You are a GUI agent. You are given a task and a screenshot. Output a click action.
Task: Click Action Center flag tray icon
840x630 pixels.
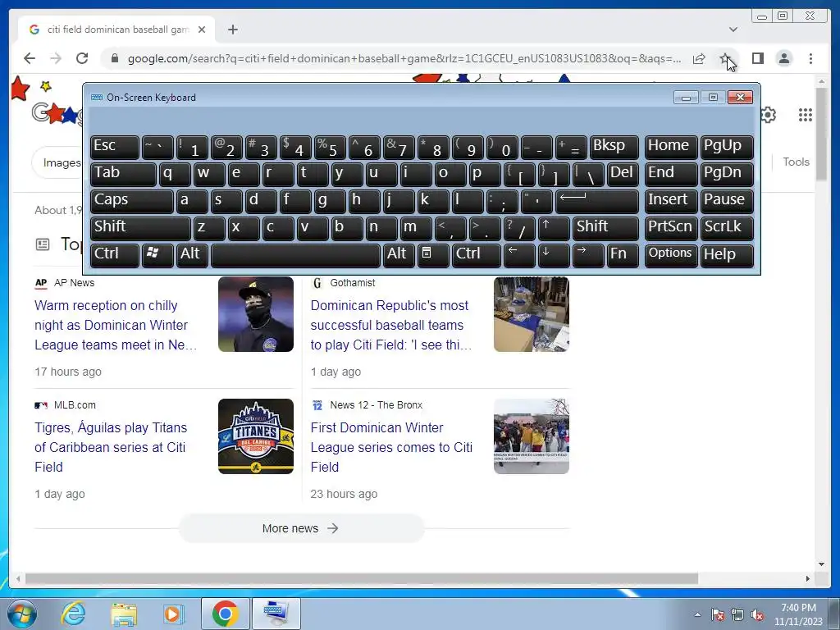[718, 615]
